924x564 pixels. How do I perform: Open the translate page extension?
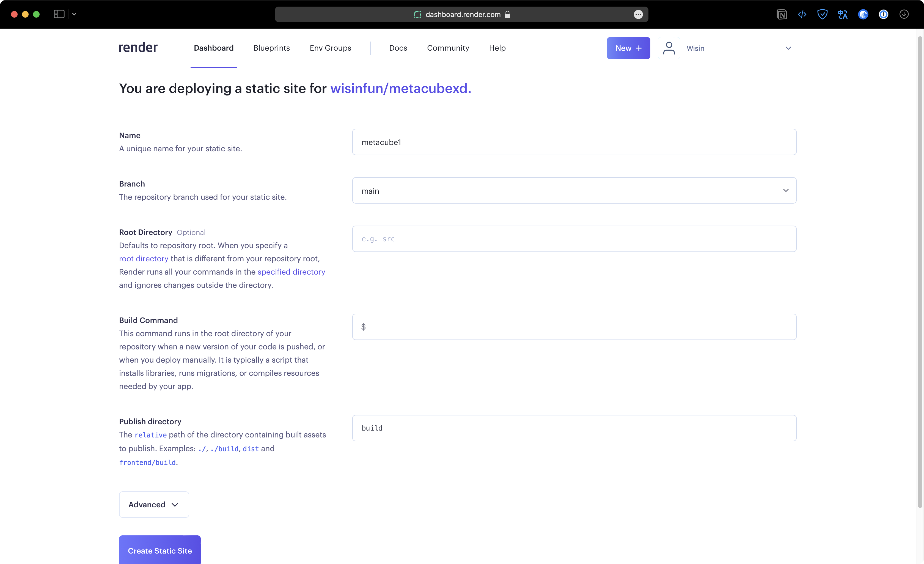click(x=843, y=14)
